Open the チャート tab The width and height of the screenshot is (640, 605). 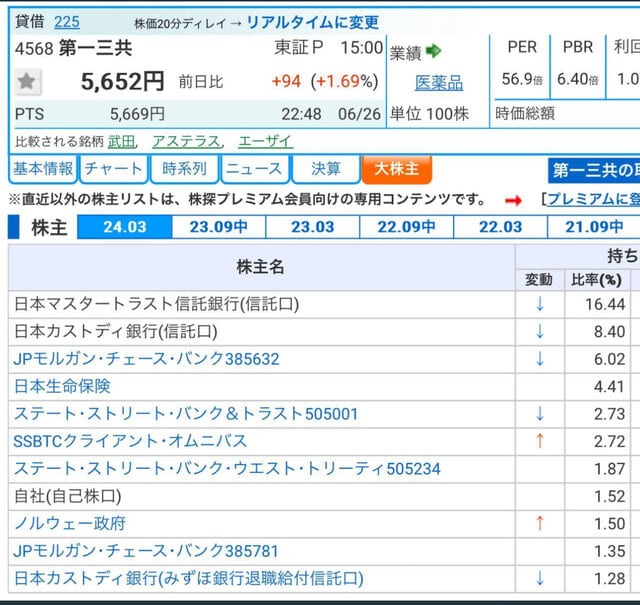[x=112, y=169]
